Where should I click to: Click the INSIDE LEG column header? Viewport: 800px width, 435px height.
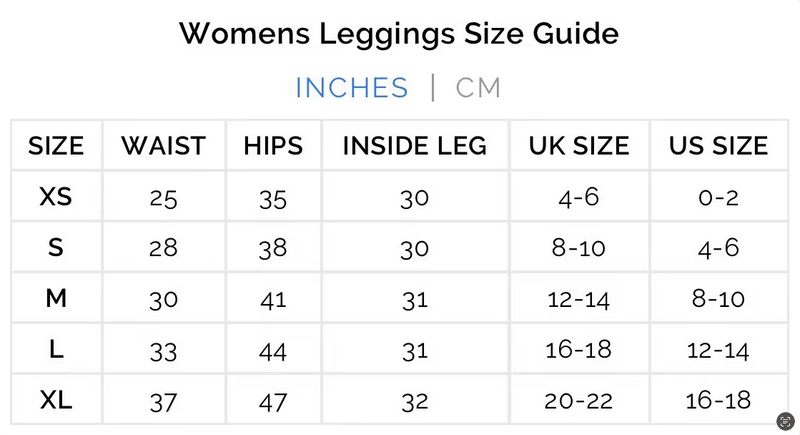[x=415, y=146]
